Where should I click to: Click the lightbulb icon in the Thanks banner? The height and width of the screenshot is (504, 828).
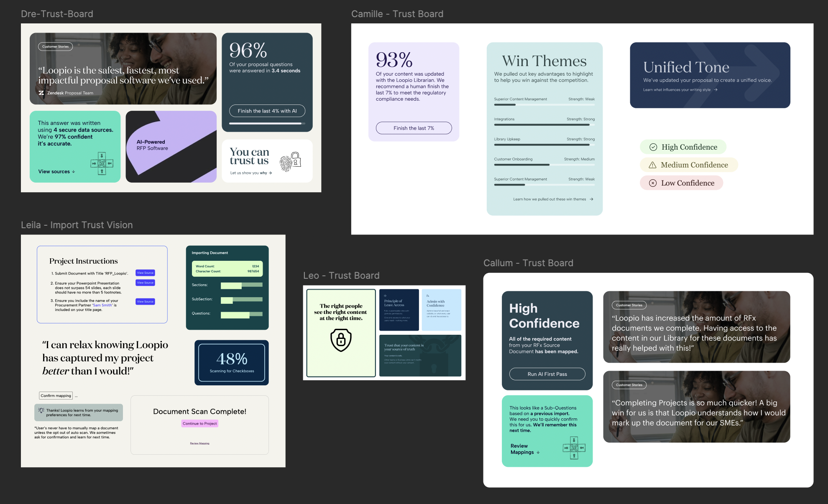(41, 410)
